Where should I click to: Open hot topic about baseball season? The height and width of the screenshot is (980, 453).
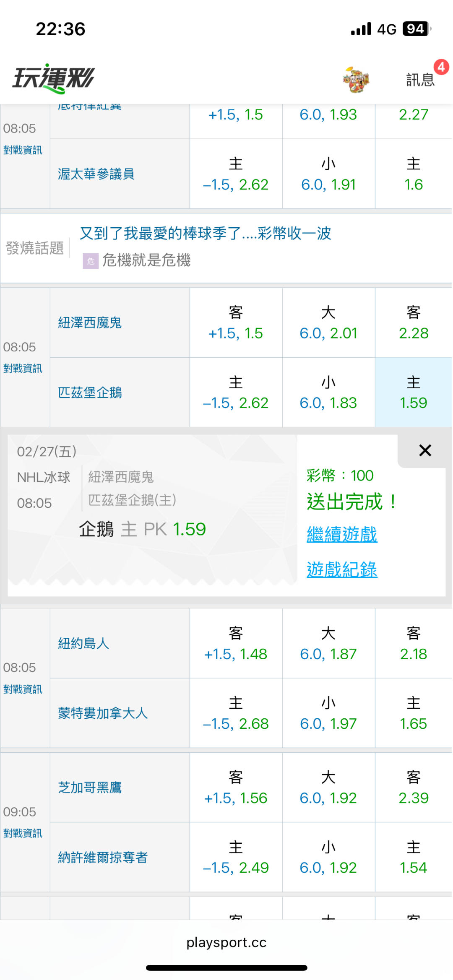click(x=205, y=233)
